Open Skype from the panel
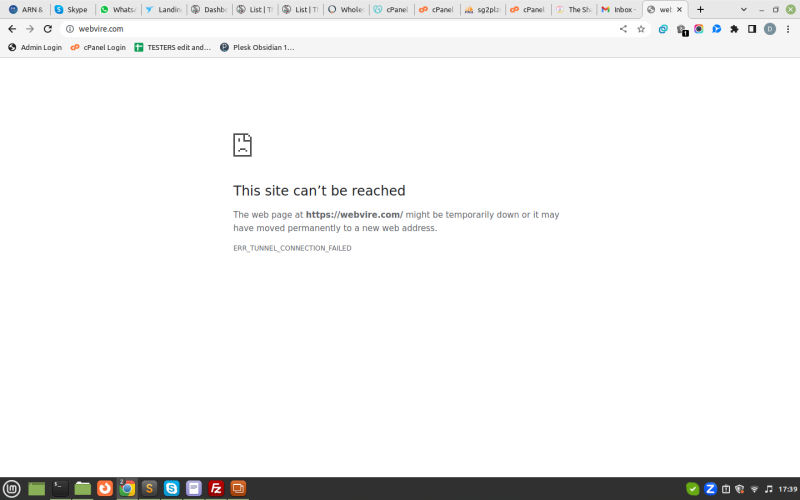This screenshot has width=800, height=500. [171, 489]
